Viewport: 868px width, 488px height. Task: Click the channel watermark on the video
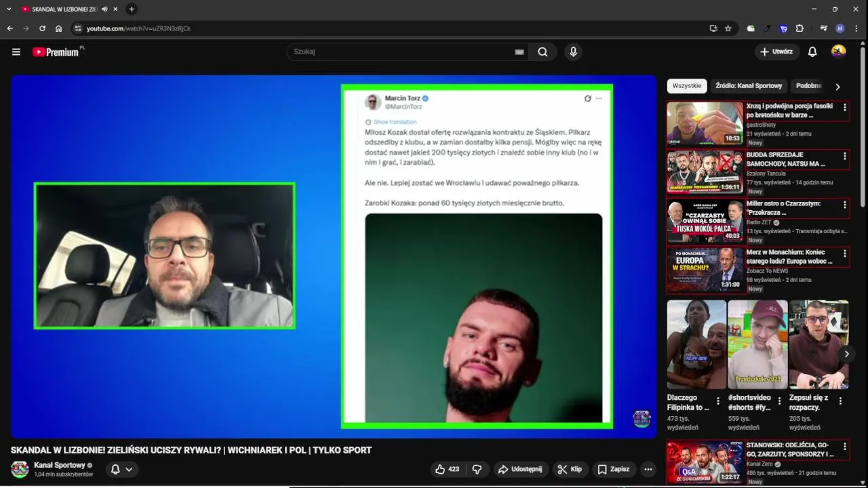tap(642, 419)
